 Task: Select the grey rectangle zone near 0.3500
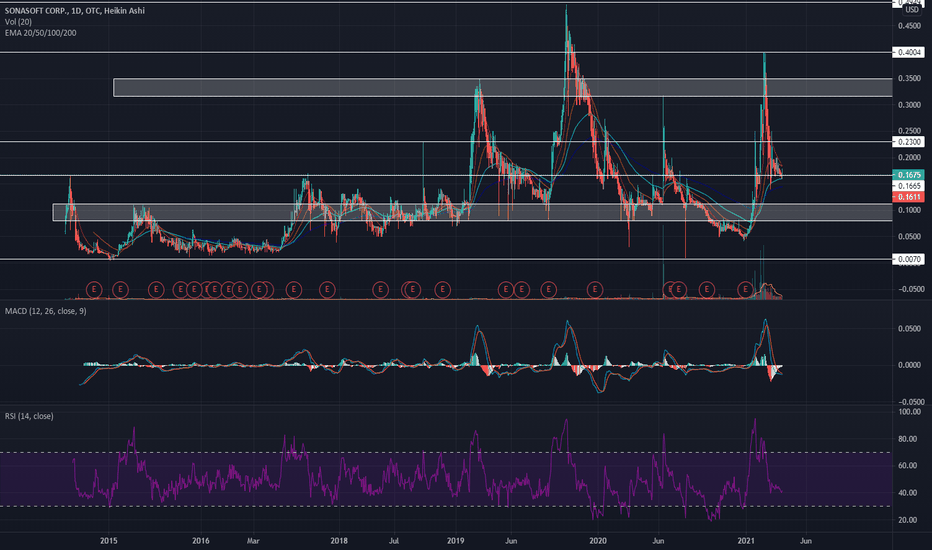503,87
